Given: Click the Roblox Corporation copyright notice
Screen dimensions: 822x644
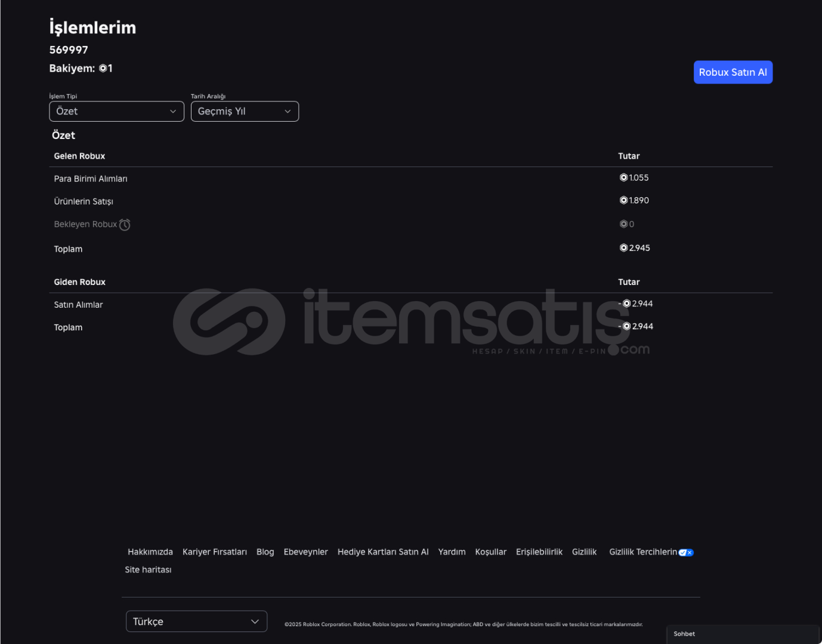Looking at the screenshot, I should coord(463,624).
